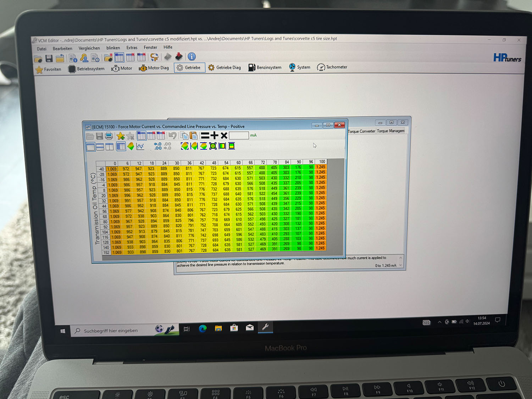Click the equals set-value icon
Viewport: 532px width, 399px height.
pos(205,135)
